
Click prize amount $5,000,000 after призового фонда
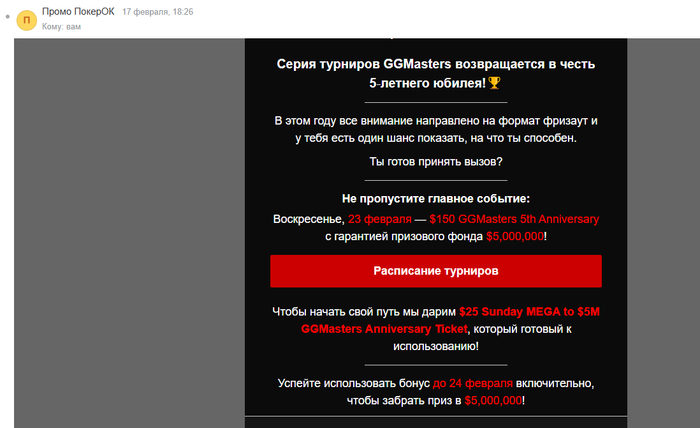pos(515,236)
